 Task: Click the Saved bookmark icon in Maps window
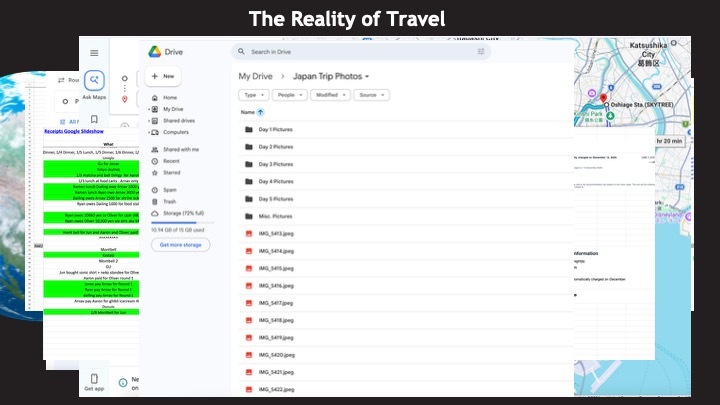(94, 119)
